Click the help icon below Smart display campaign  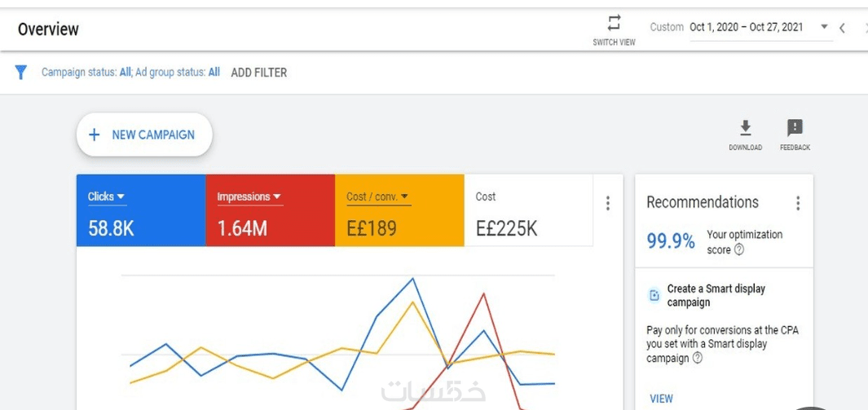click(x=697, y=358)
